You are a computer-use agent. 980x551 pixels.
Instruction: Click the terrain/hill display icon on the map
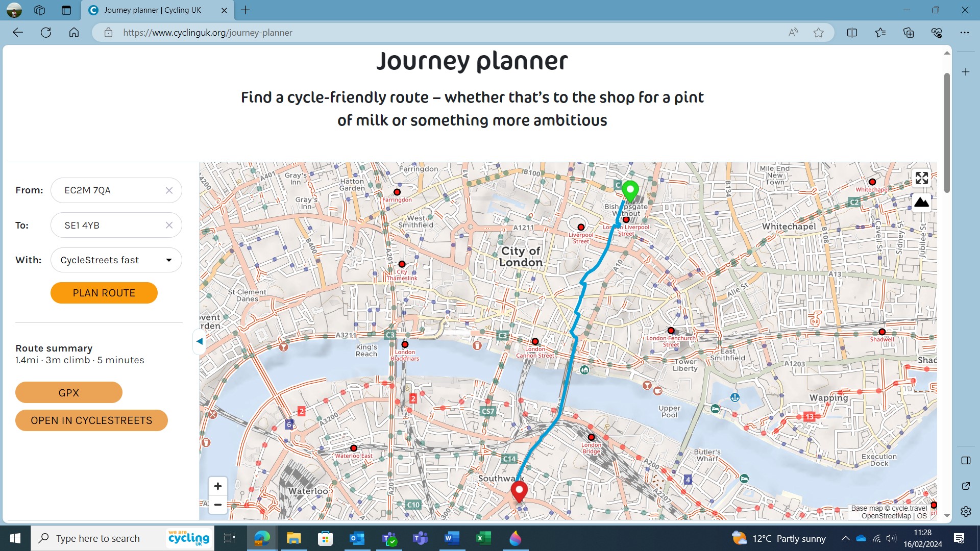921,202
